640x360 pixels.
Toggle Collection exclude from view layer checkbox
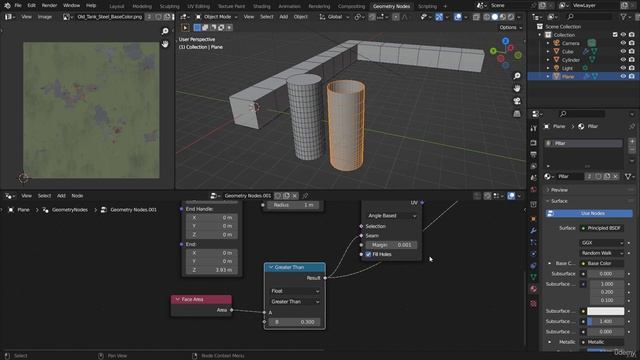click(x=615, y=35)
